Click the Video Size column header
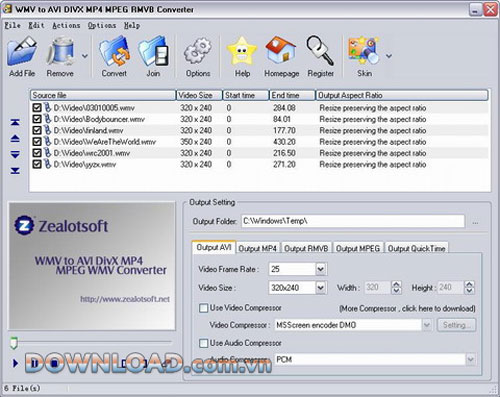This screenshot has height=397, width=500. pyautogui.click(x=199, y=95)
